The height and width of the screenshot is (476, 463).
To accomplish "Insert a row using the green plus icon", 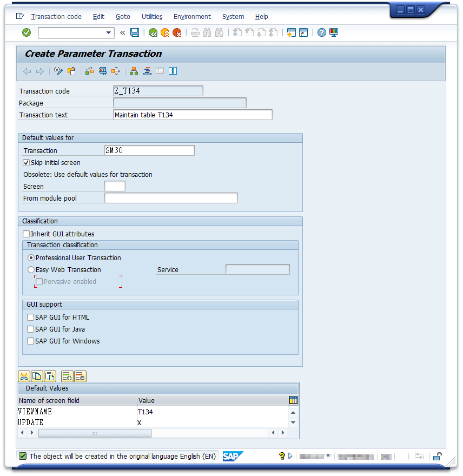I will point(67,376).
